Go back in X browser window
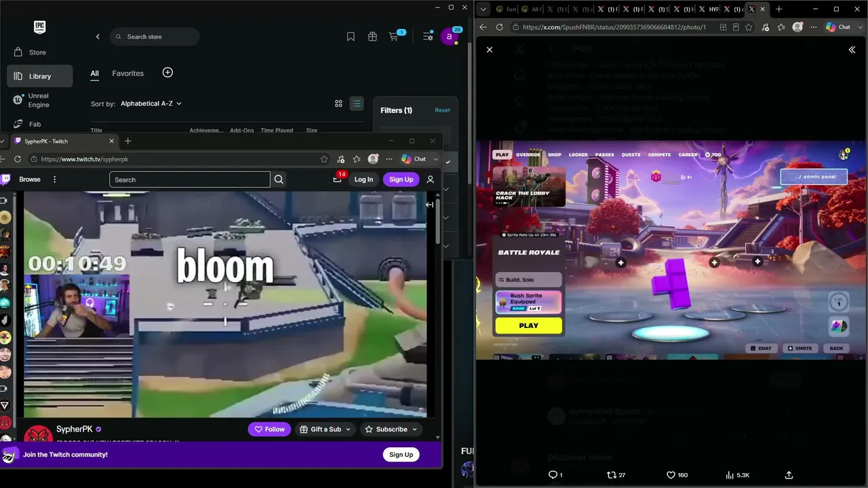The width and height of the screenshot is (868, 488). 483,27
